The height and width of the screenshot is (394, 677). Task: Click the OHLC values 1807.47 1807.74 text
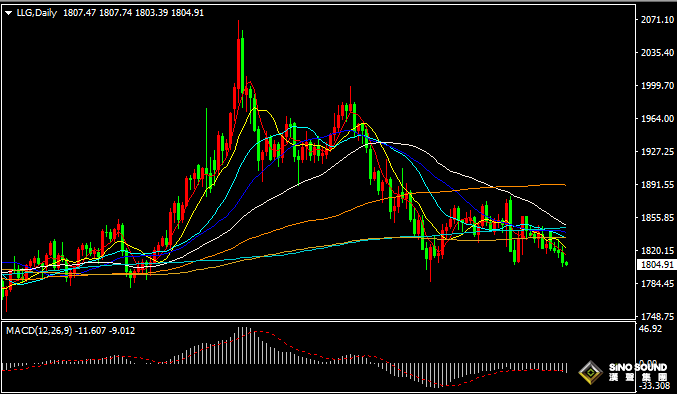click(x=98, y=13)
